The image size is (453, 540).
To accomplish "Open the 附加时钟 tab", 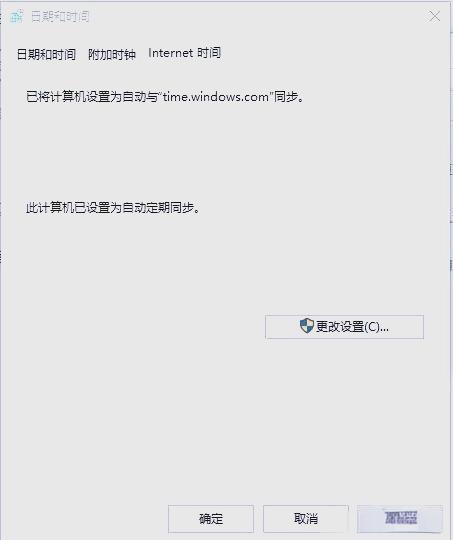I will tap(112, 54).
